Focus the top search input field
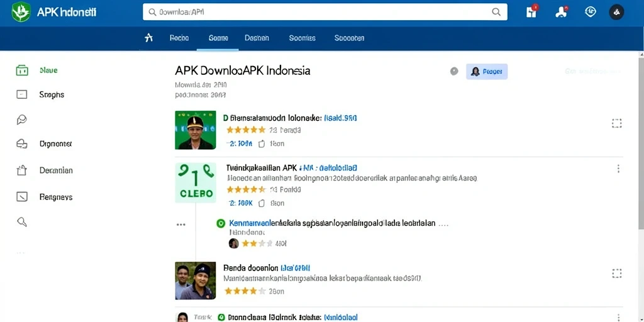Image resolution: width=644 pixels, height=322 pixels. (x=325, y=12)
